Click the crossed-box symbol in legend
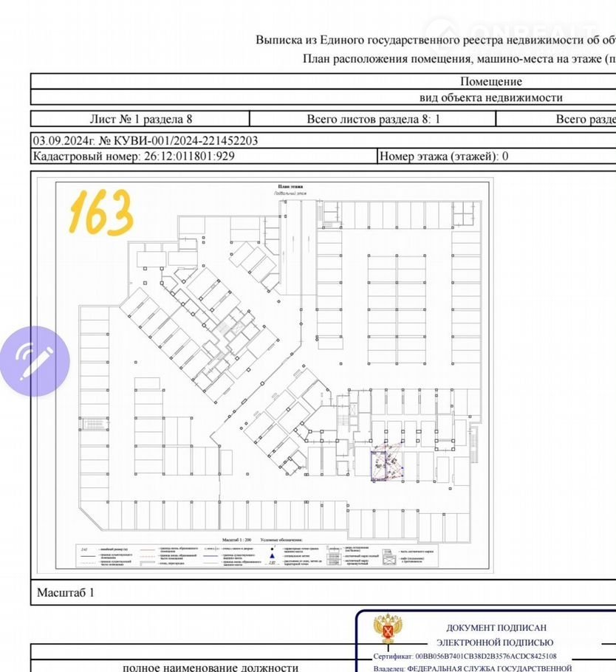 point(389,560)
